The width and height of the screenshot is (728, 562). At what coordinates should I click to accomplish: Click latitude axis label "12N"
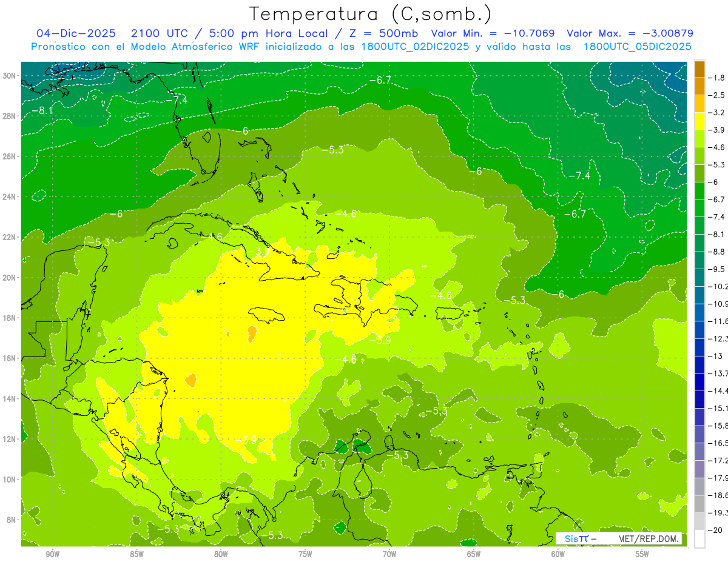point(9,439)
